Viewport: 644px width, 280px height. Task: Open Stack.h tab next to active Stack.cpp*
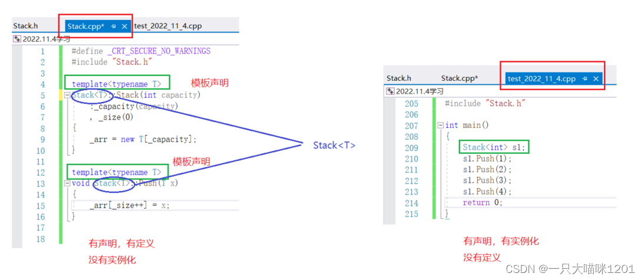(25, 26)
